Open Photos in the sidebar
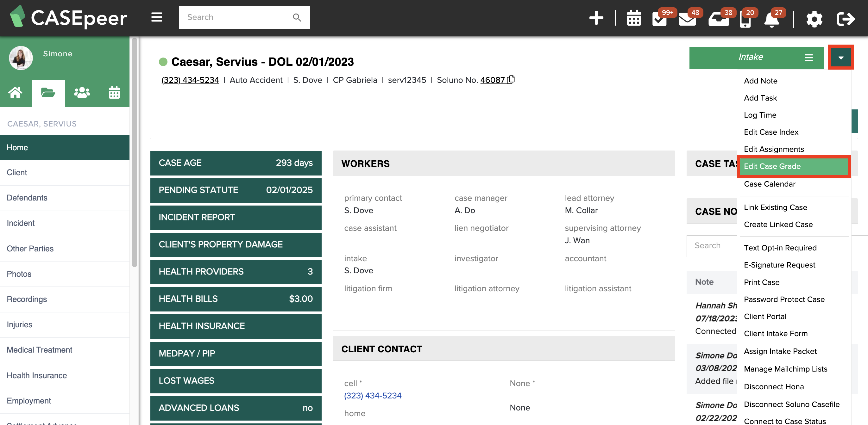The width and height of the screenshot is (868, 425). pyautogui.click(x=65, y=274)
